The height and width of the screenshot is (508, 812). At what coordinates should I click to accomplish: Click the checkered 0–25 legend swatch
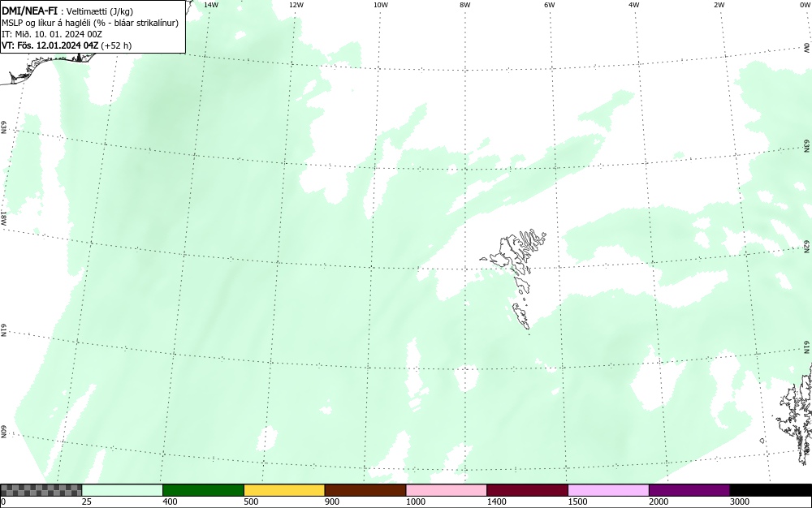tap(41, 490)
